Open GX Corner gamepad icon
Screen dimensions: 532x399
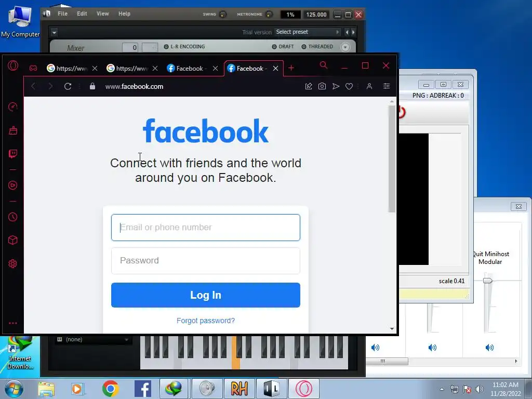tap(33, 68)
